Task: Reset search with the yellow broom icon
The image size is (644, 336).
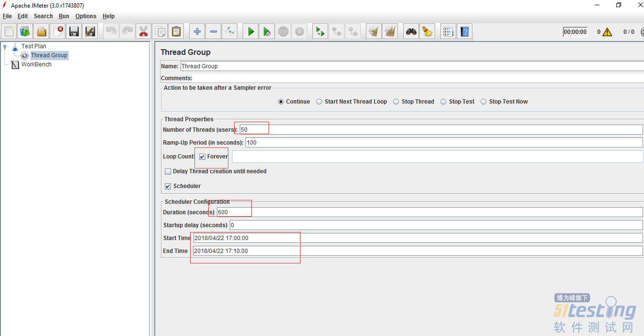Action: tap(428, 32)
